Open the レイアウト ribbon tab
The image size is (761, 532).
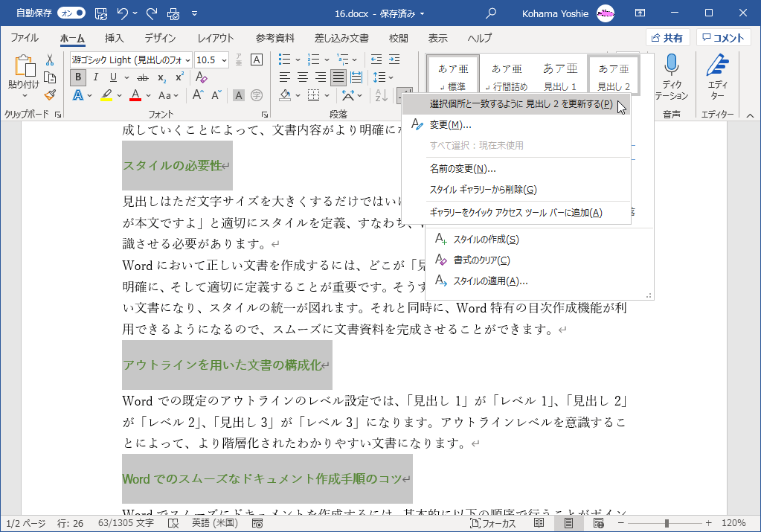(x=216, y=38)
